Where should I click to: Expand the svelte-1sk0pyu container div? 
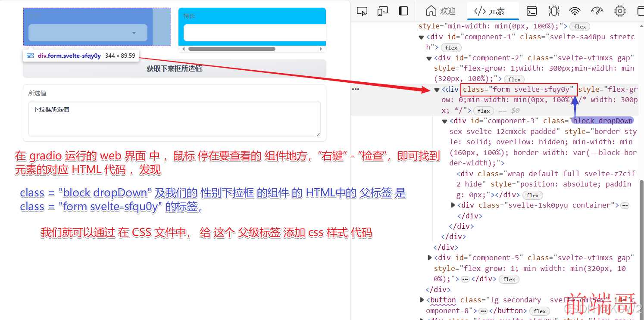tap(453, 205)
